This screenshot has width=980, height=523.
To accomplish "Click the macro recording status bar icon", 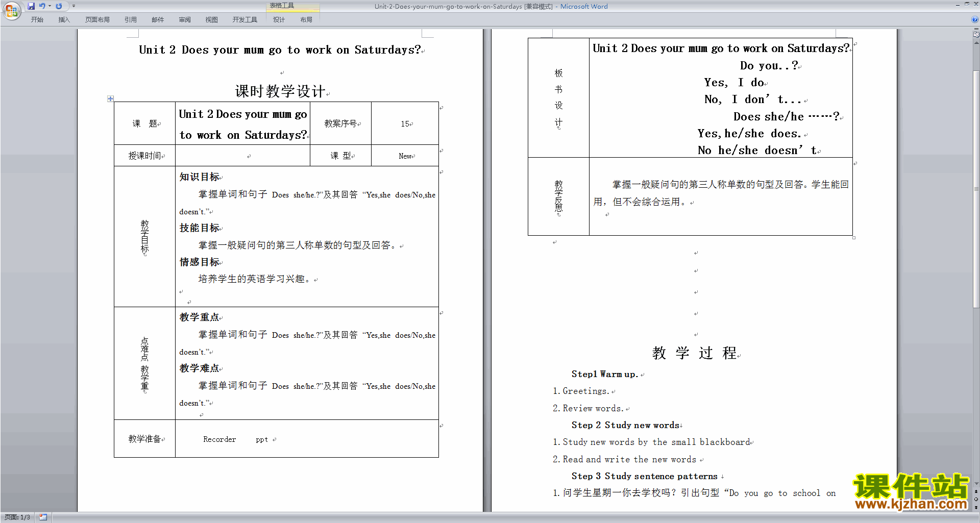I will coord(43,517).
